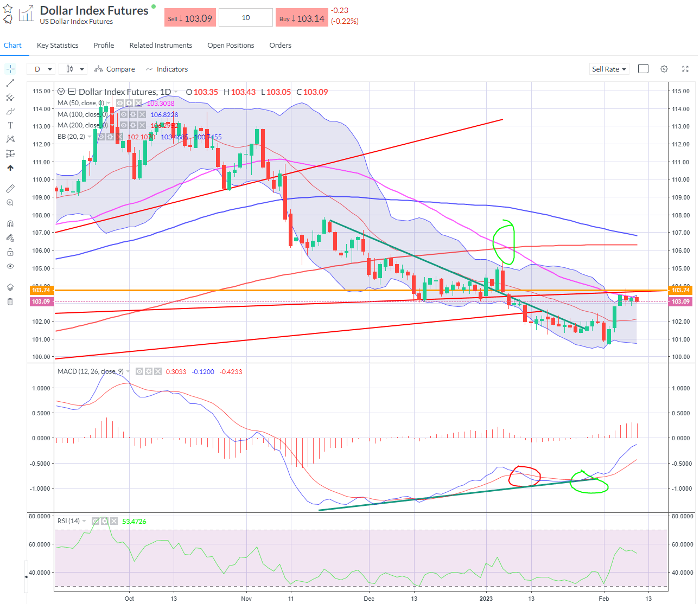Viewport: 700px width, 604px height.
Task: Click the price alert bell icon
Action: click(x=8, y=20)
